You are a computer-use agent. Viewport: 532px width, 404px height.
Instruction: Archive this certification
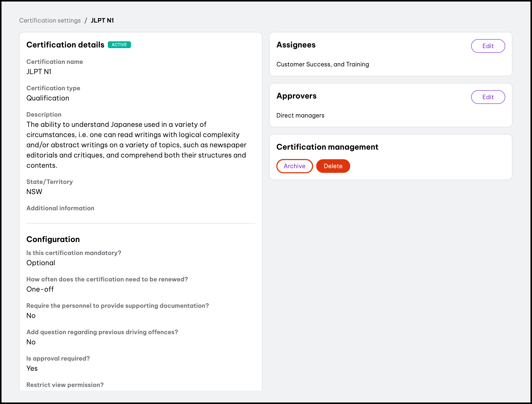(x=294, y=166)
